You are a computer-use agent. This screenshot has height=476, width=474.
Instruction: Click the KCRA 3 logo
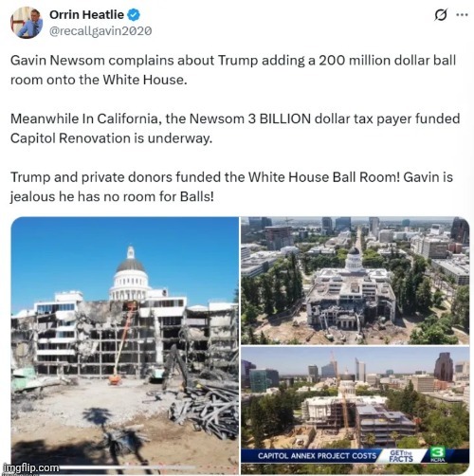click(x=438, y=454)
